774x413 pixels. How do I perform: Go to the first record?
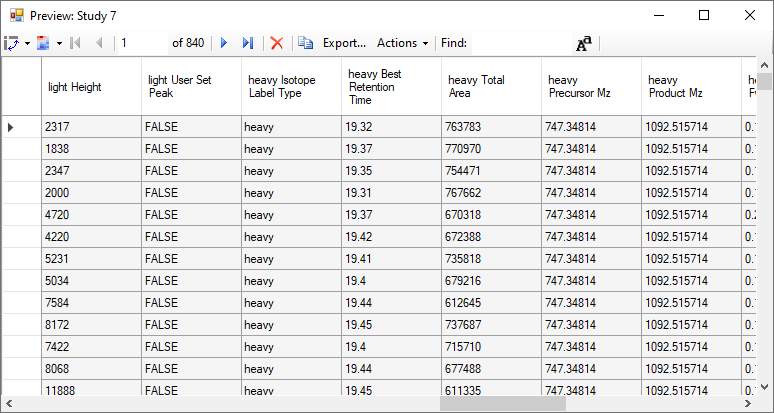point(76,43)
